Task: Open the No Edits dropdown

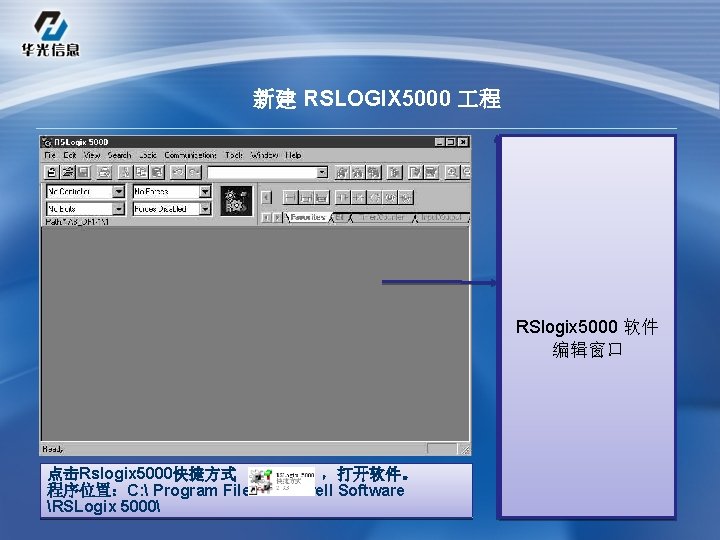Action: pyautogui.click(x=118, y=209)
